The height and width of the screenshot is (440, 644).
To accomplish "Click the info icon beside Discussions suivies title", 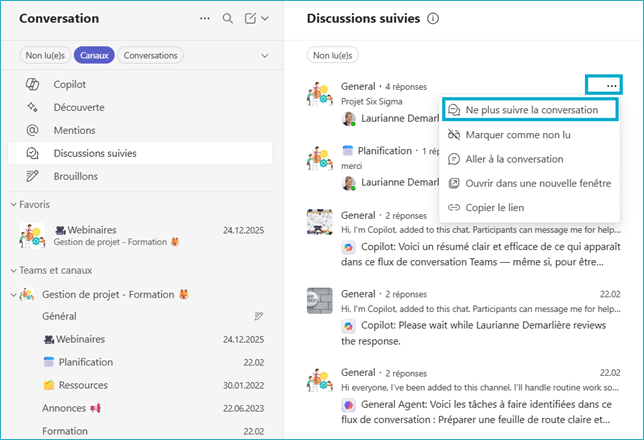I will 433,18.
